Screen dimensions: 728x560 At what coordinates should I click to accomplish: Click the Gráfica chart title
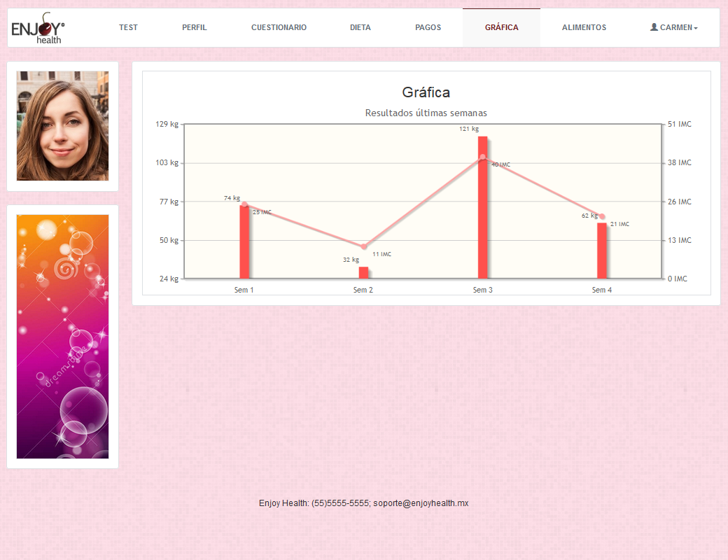426,92
